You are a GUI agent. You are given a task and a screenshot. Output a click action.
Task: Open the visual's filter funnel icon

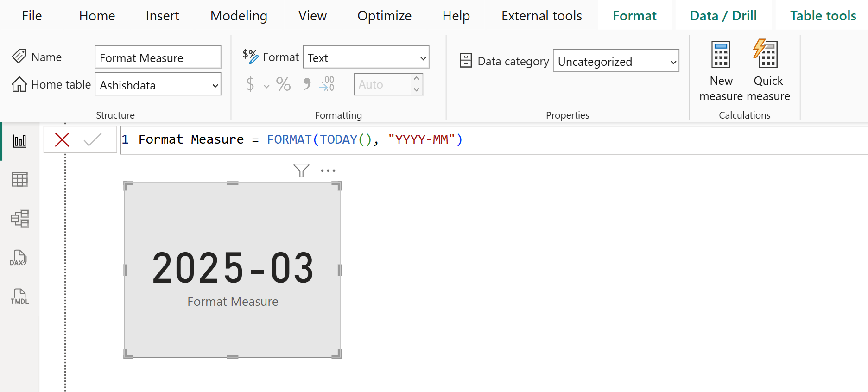301,171
